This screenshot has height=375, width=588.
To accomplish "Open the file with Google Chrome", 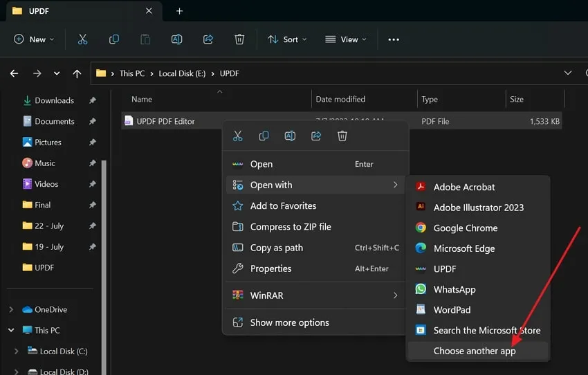I will [x=465, y=228].
